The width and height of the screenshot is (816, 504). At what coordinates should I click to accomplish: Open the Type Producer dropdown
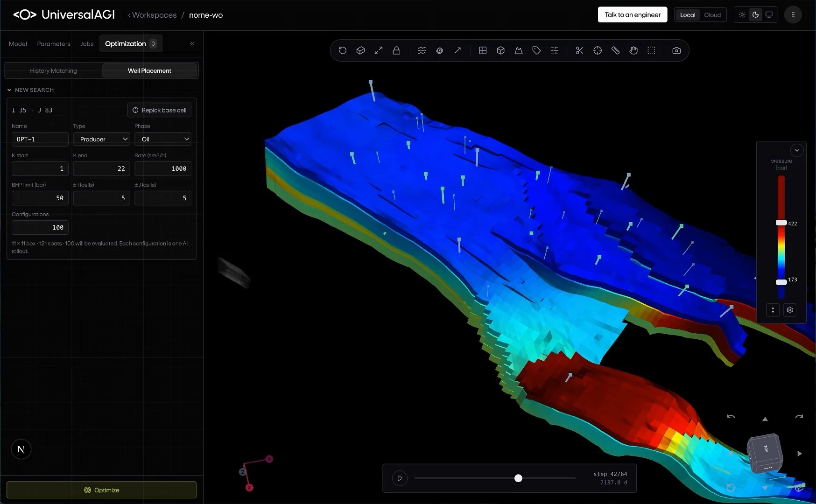pyautogui.click(x=101, y=139)
